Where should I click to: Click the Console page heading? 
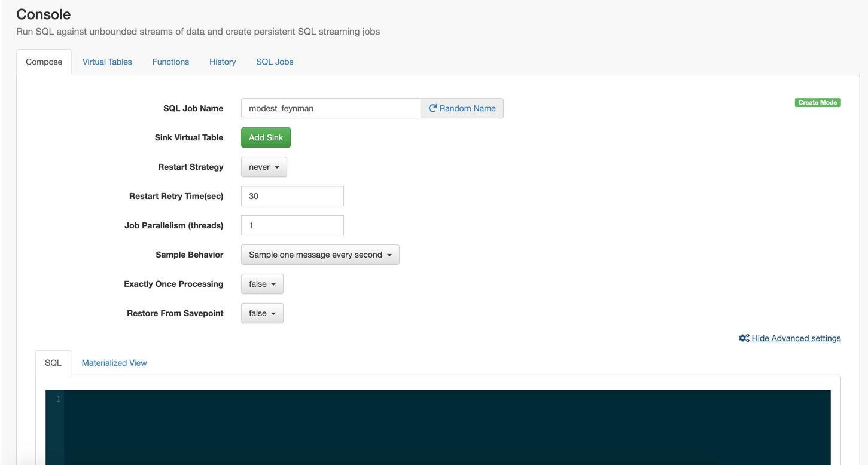44,14
